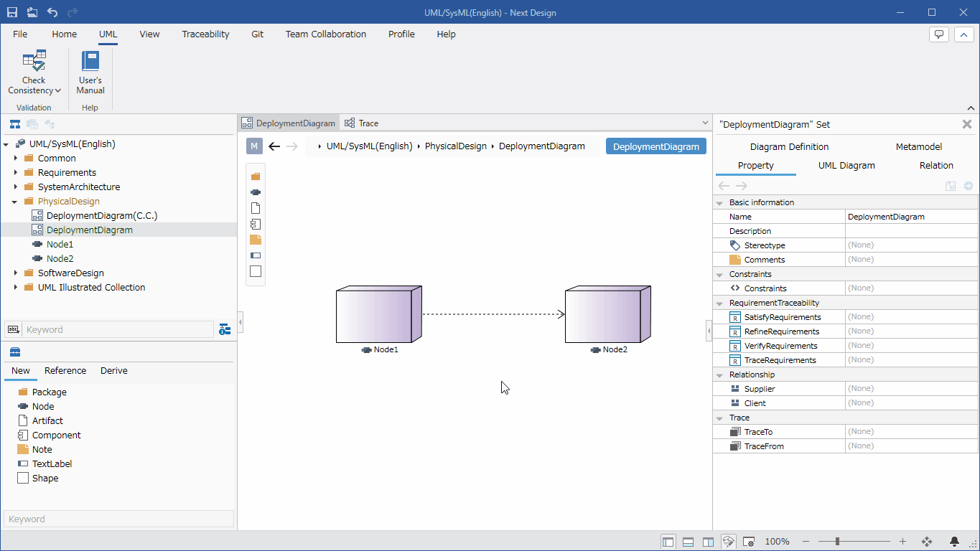This screenshot has width=980, height=551.
Task: Click the search filter options icon beside Keyword
Action: [225, 329]
